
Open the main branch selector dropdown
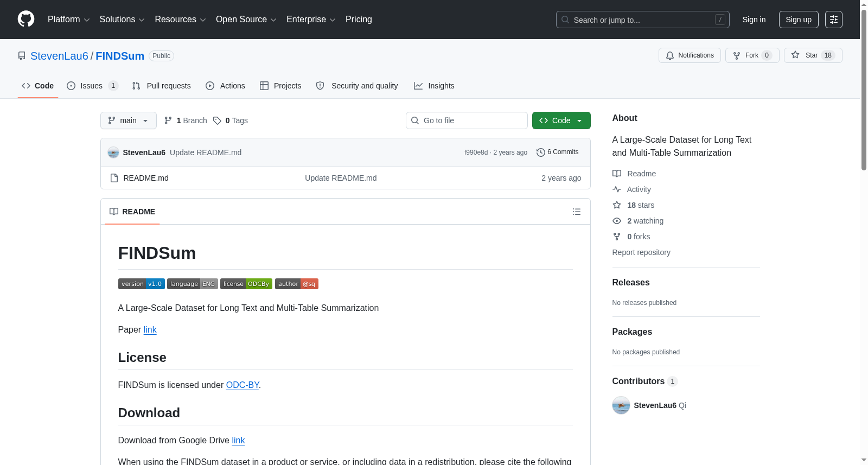[129, 120]
